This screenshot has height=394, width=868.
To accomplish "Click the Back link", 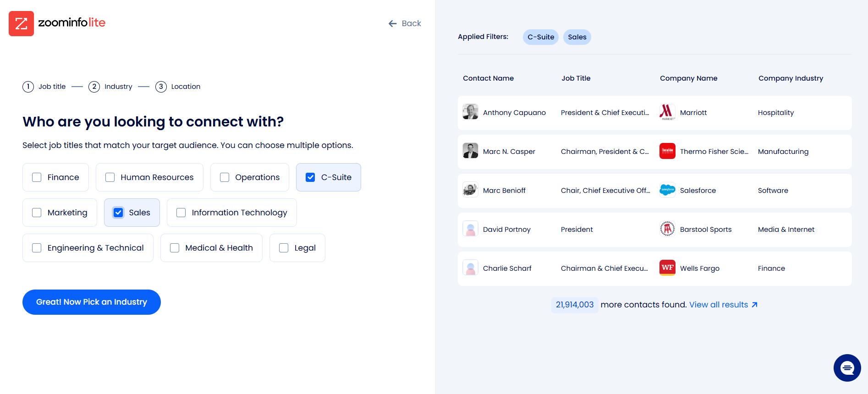I will tap(405, 23).
